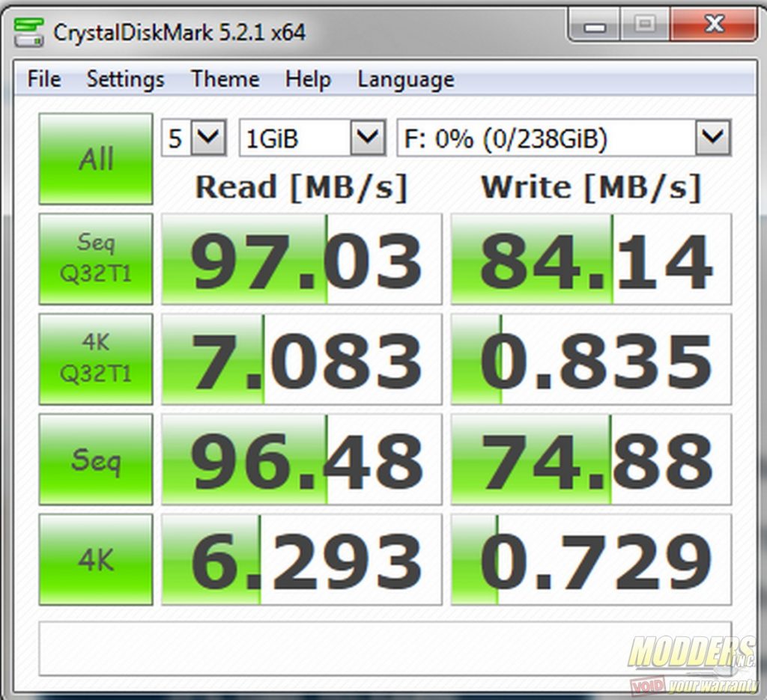Open the File menu
This screenshot has width=767, height=700.
tap(44, 79)
